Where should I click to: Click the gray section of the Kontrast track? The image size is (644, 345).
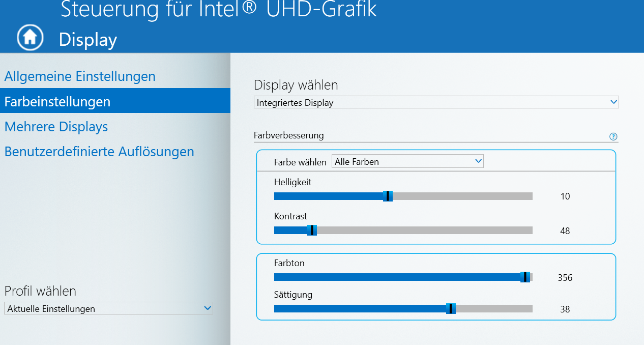pyautogui.click(x=422, y=231)
